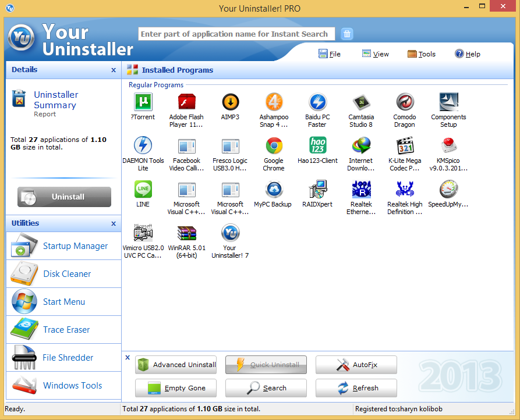Select the LINE program icon
Image resolution: width=520 pixels, height=420 pixels.
click(x=143, y=189)
